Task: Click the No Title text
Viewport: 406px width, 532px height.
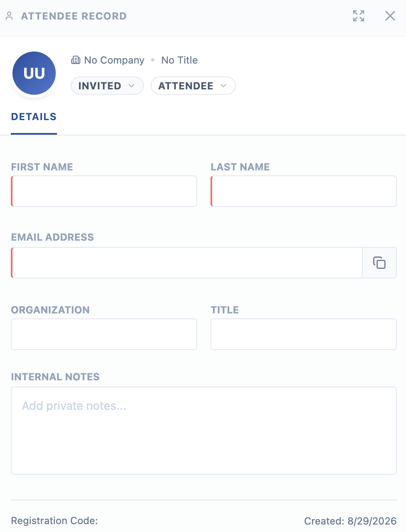Action: 179,60
